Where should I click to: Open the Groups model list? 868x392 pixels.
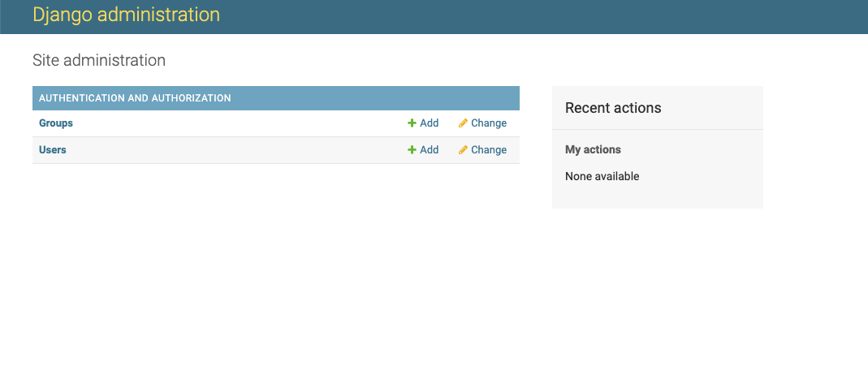56,123
